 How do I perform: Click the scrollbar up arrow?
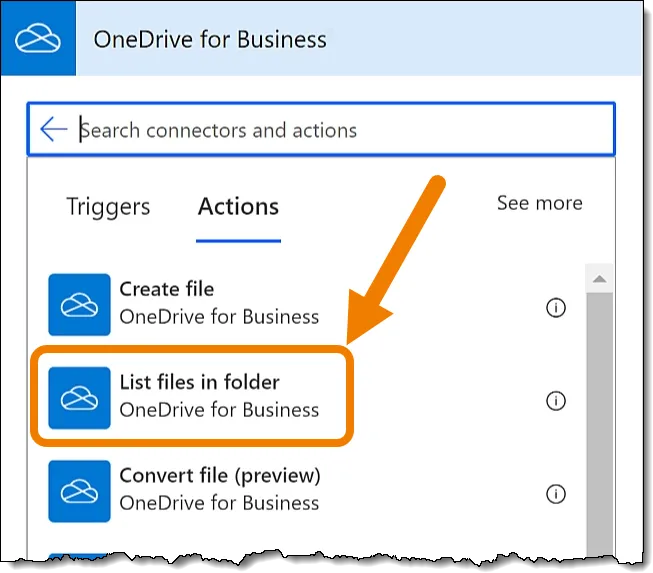pos(599,279)
